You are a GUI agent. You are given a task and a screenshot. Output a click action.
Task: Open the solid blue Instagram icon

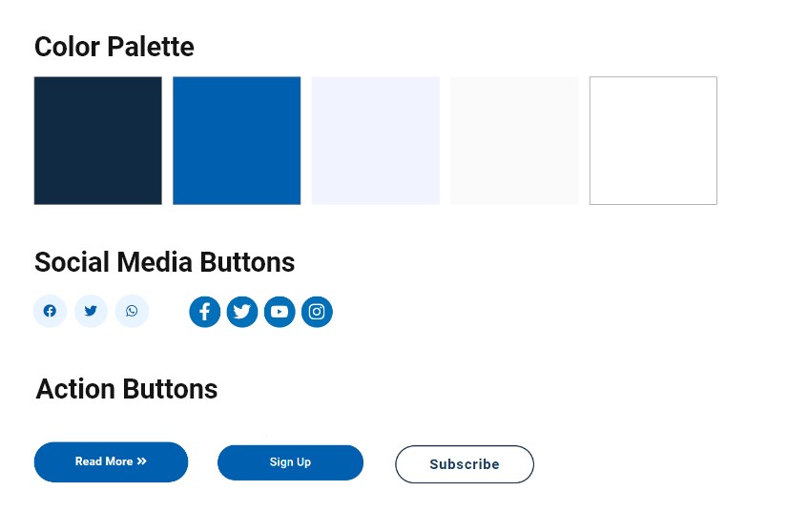point(317,312)
